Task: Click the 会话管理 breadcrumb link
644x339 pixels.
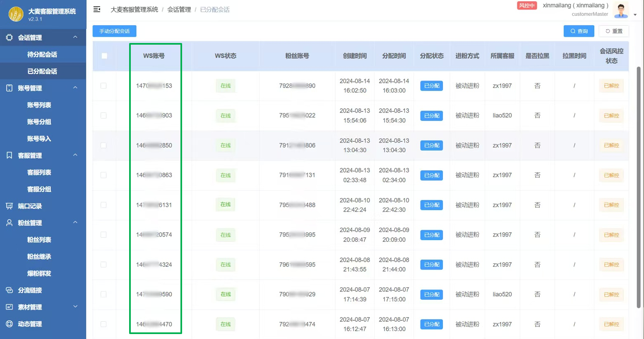Action: pos(179,9)
